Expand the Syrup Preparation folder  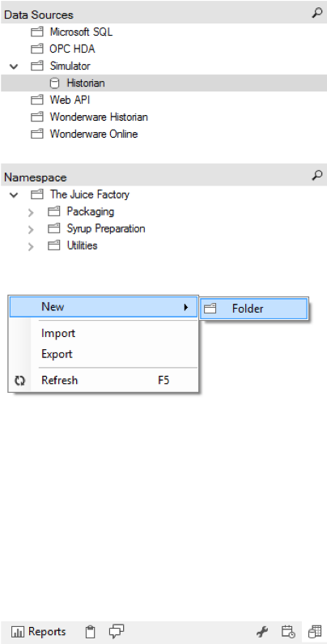point(31,229)
